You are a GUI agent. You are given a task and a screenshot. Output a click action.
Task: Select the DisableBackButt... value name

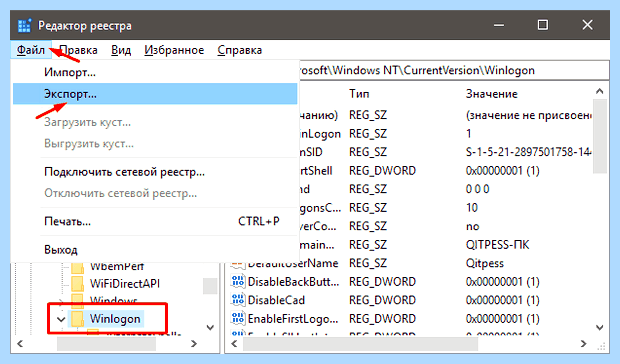coord(293,282)
